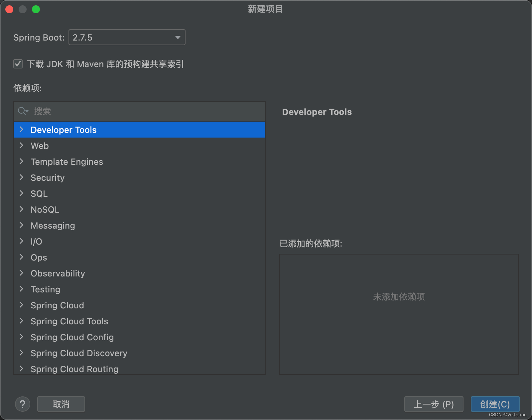Image resolution: width=532 pixels, height=420 pixels.
Task: Select the Ops row
Action: click(x=140, y=257)
